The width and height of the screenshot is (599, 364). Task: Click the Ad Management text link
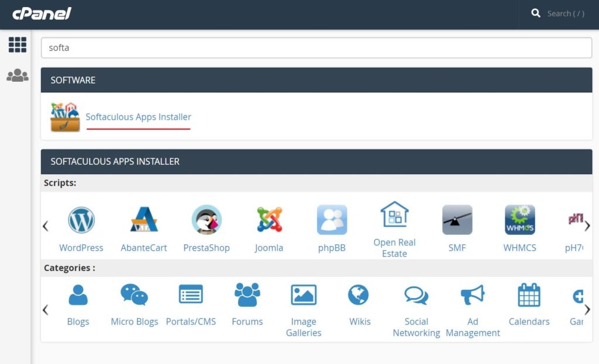[473, 327]
